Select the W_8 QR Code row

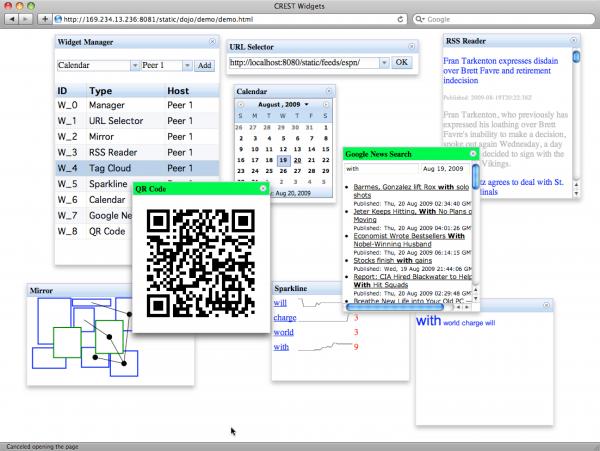coord(95,231)
